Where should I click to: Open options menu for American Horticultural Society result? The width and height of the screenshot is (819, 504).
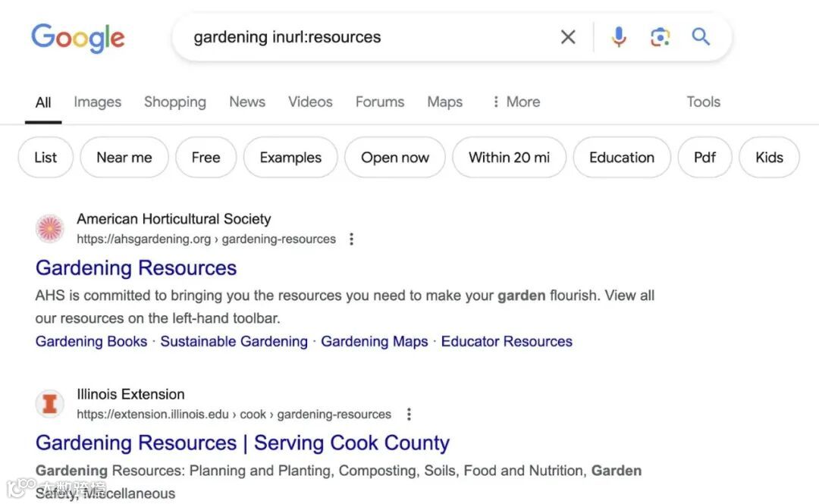tap(351, 239)
